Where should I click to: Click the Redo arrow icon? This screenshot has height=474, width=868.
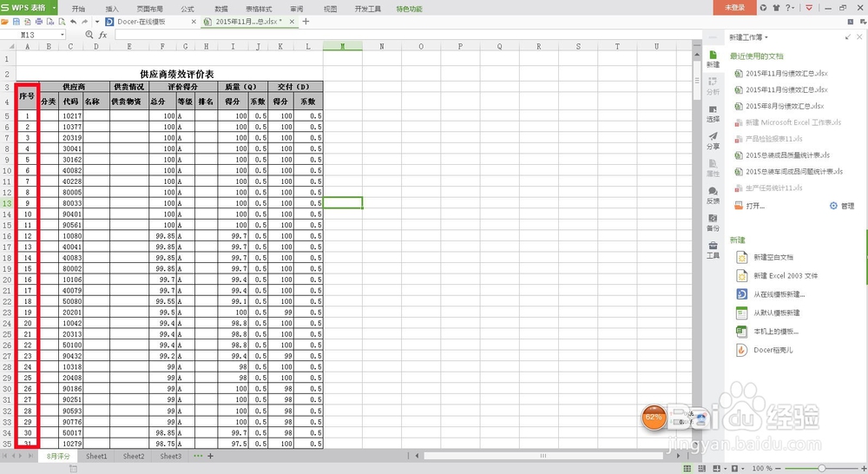pos(85,22)
